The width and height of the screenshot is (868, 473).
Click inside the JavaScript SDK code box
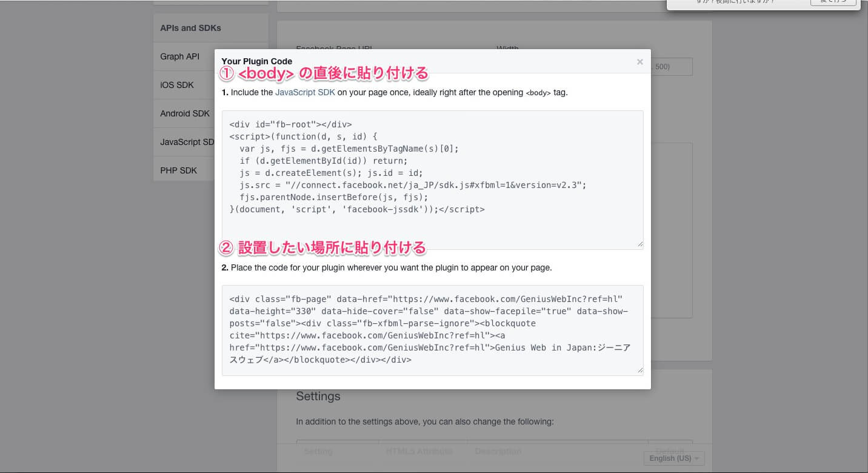pyautogui.click(x=432, y=179)
